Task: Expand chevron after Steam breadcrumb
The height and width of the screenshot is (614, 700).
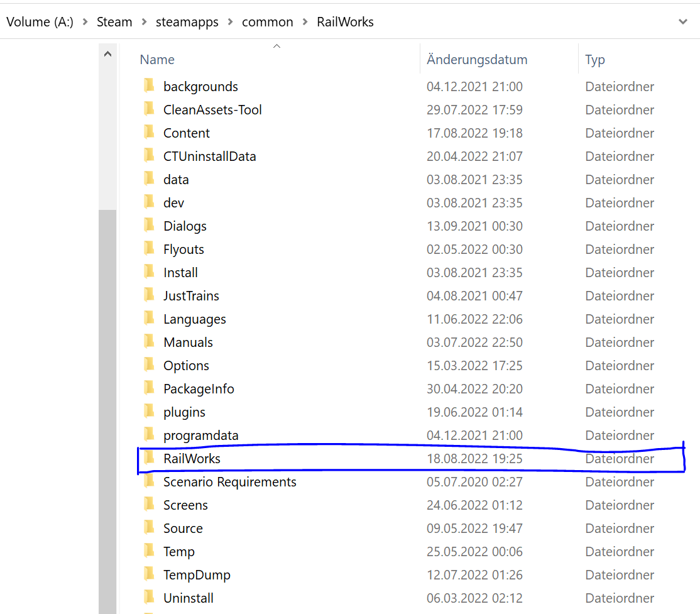Action: pos(144,21)
